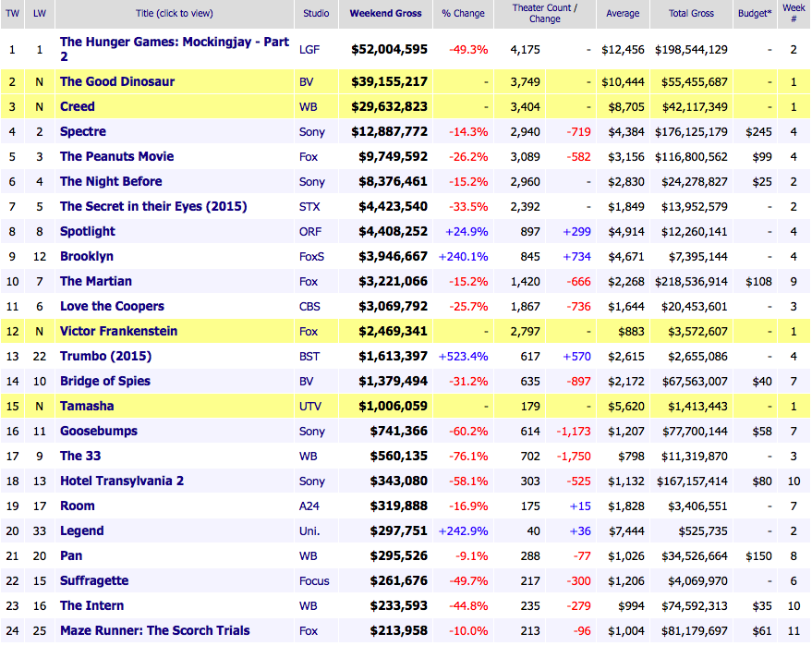
Task: Open FoxS studio link in Brooklyn row
Action: point(311,256)
